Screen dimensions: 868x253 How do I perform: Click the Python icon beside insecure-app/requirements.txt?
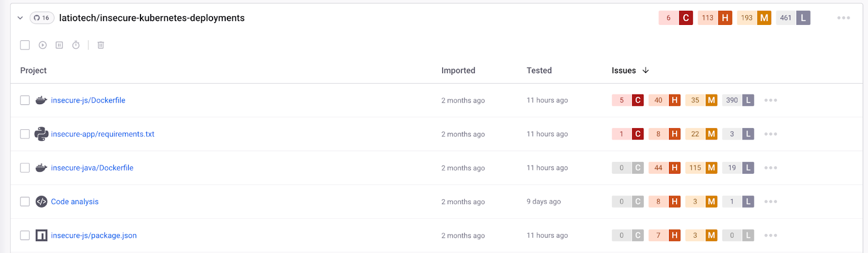pos(41,134)
